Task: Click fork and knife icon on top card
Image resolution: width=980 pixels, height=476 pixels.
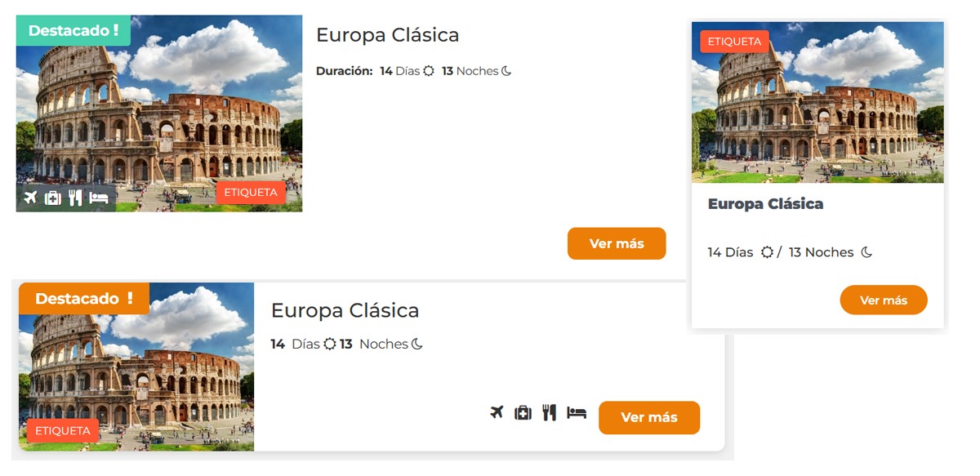Action: [75, 198]
